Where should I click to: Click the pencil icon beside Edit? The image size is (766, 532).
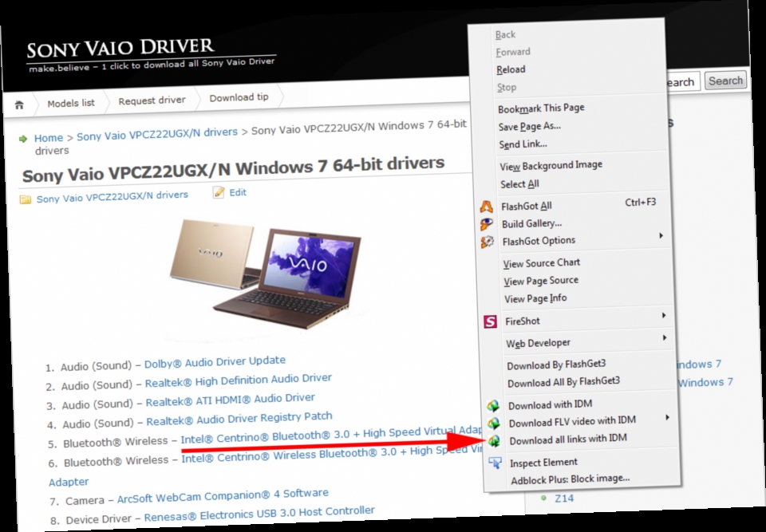219,192
